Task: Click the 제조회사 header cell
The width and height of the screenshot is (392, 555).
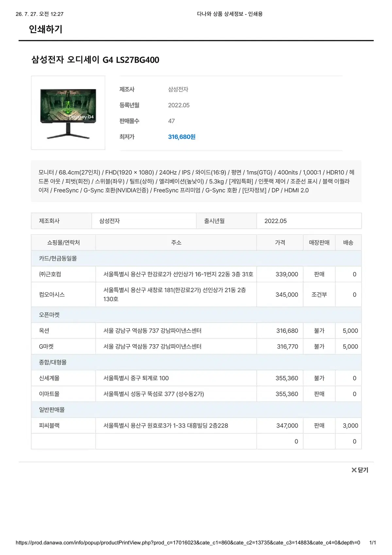Action: click(x=61, y=221)
